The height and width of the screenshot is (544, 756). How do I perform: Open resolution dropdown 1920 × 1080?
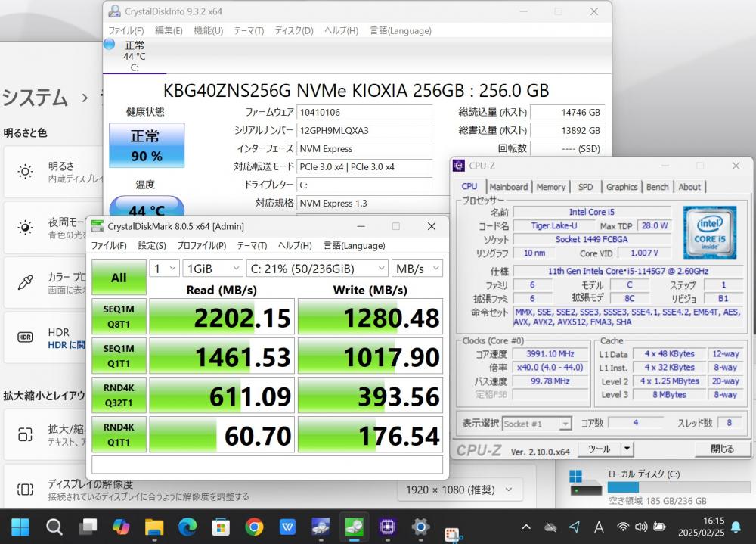tap(460, 490)
